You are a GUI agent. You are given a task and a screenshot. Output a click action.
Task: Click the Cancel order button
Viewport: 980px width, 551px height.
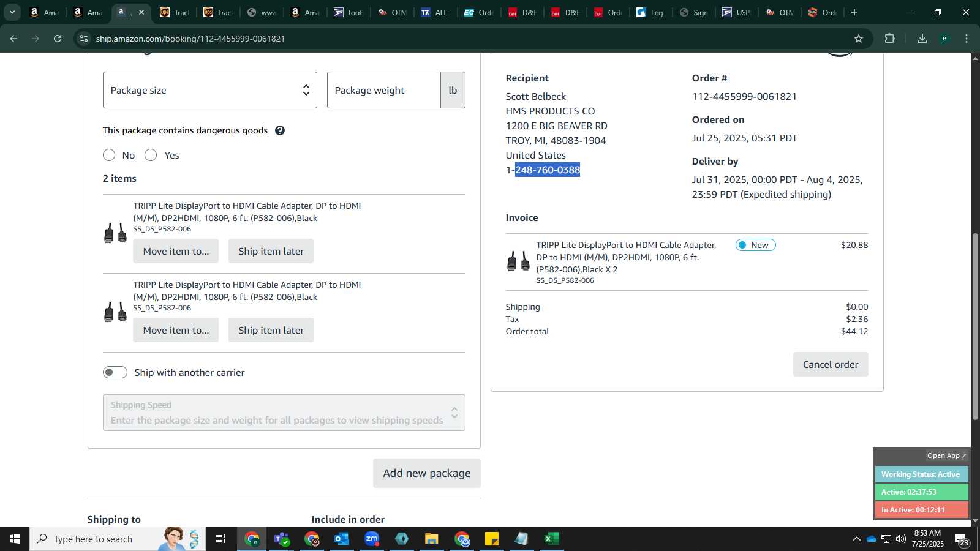click(x=831, y=364)
